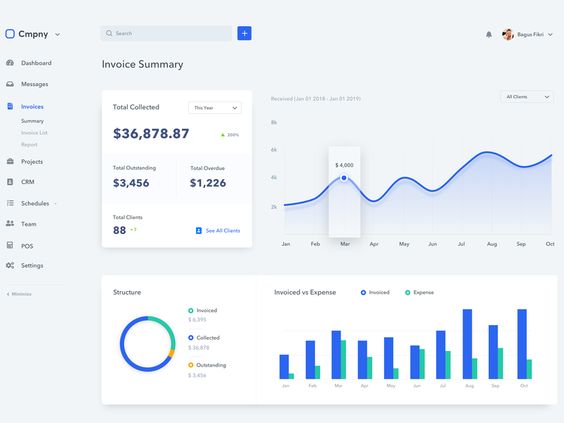Open Dashboard in the sidebar
This screenshot has width=564, height=423.
tap(36, 63)
